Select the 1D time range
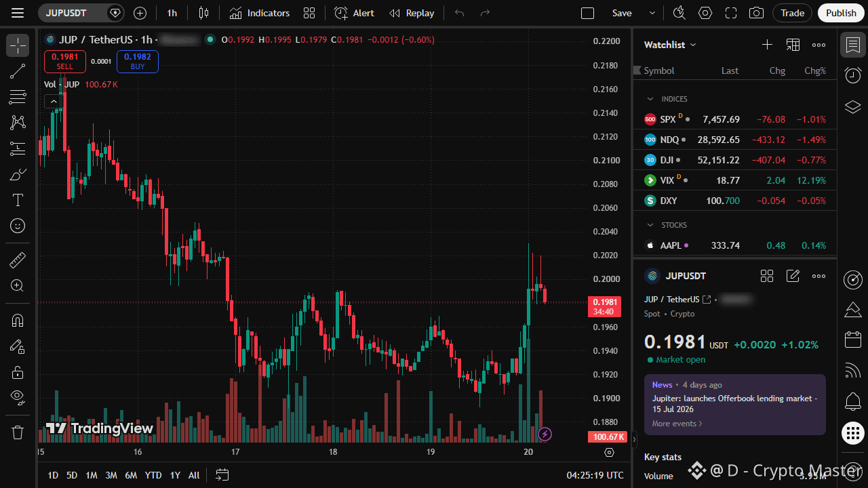The width and height of the screenshot is (868, 488). pos(53,475)
